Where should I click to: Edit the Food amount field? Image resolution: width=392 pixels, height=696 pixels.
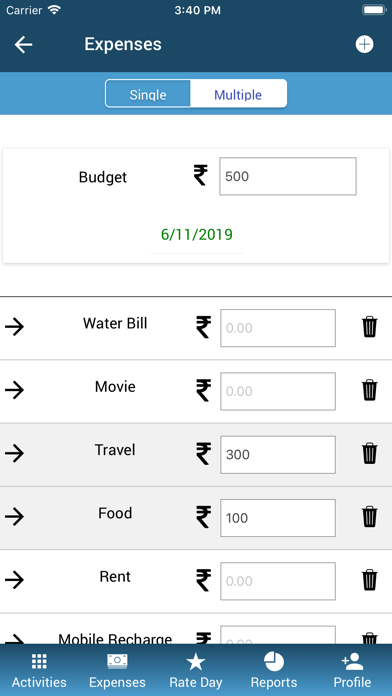click(278, 518)
